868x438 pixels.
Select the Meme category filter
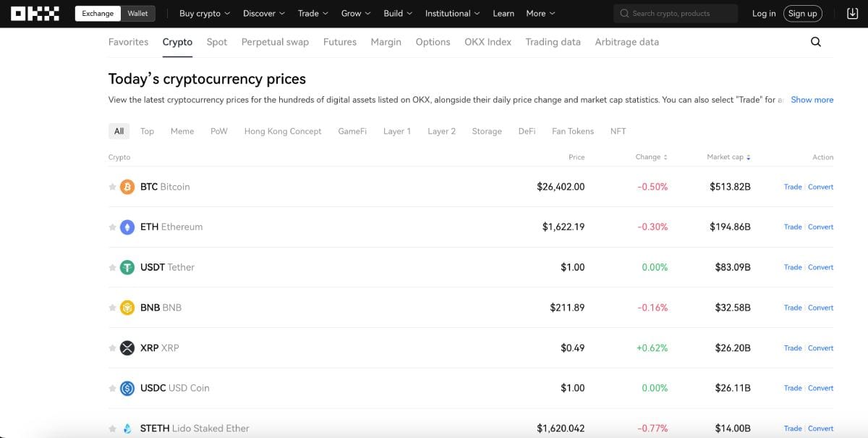182,131
